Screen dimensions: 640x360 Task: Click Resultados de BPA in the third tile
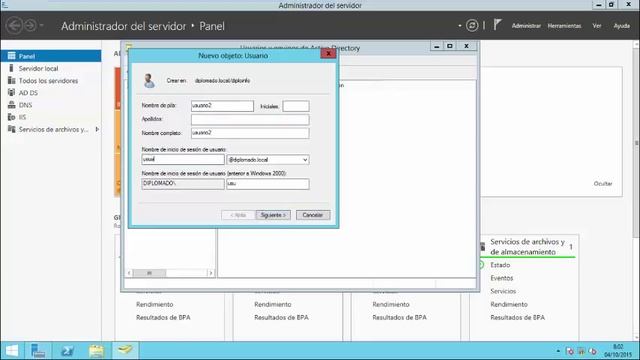pyautogui.click(x=399, y=318)
